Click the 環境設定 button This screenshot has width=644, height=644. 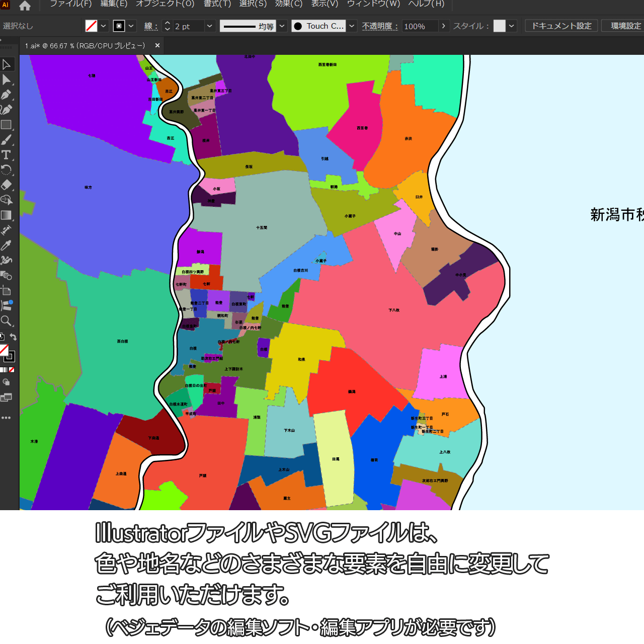pyautogui.click(x=625, y=26)
